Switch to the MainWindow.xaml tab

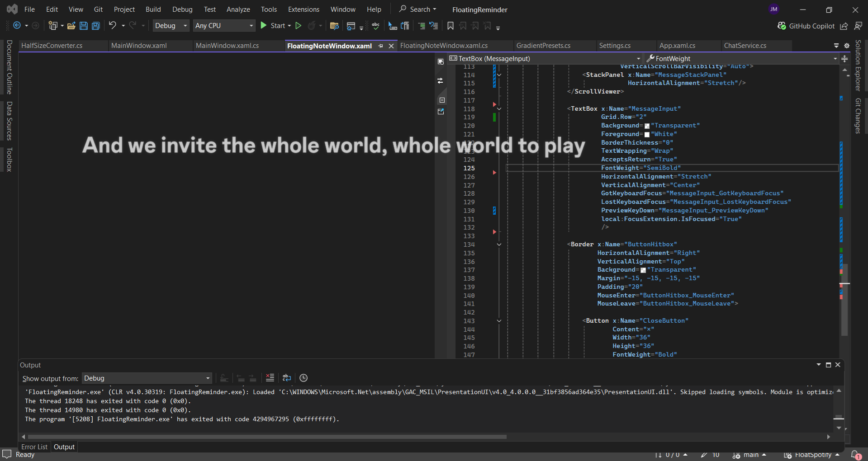click(139, 46)
